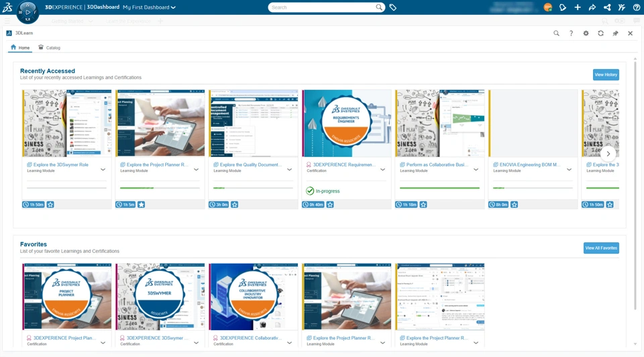Switch to the Home tab

point(20,48)
